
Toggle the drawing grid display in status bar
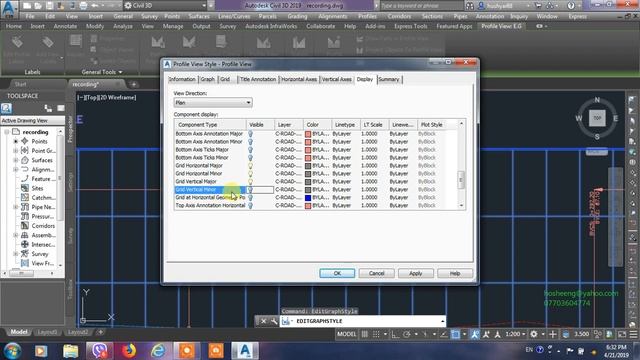click(x=364, y=334)
